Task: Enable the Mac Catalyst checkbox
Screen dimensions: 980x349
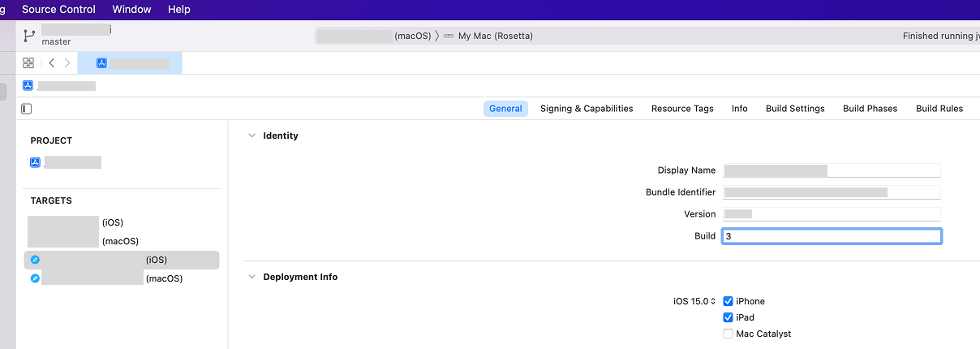Action: pos(728,334)
